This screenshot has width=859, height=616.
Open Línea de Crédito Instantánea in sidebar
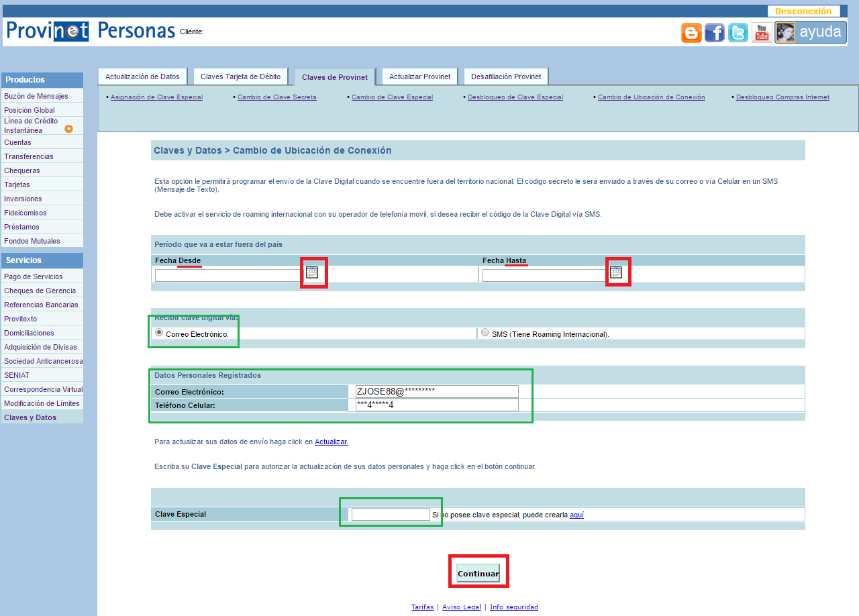[42, 125]
